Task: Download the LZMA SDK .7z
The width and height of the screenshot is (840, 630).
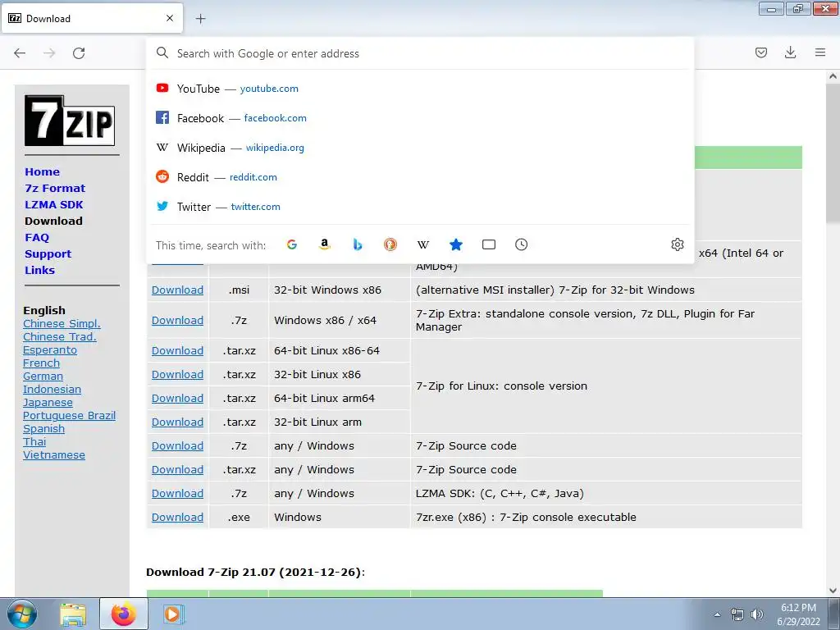Action: [177, 493]
